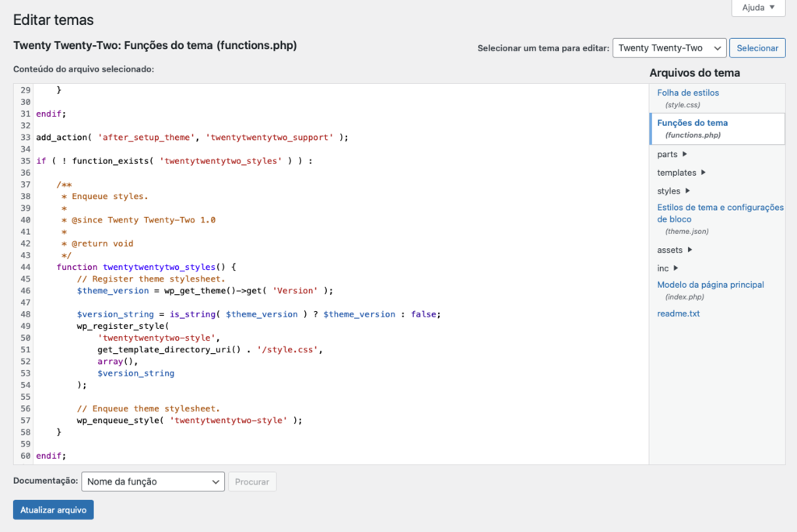Click the Atualizar arquivo button

click(53, 509)
